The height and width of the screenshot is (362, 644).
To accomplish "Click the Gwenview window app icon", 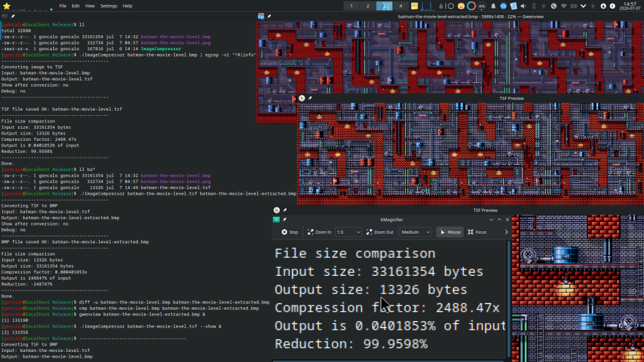I will 261,16.
